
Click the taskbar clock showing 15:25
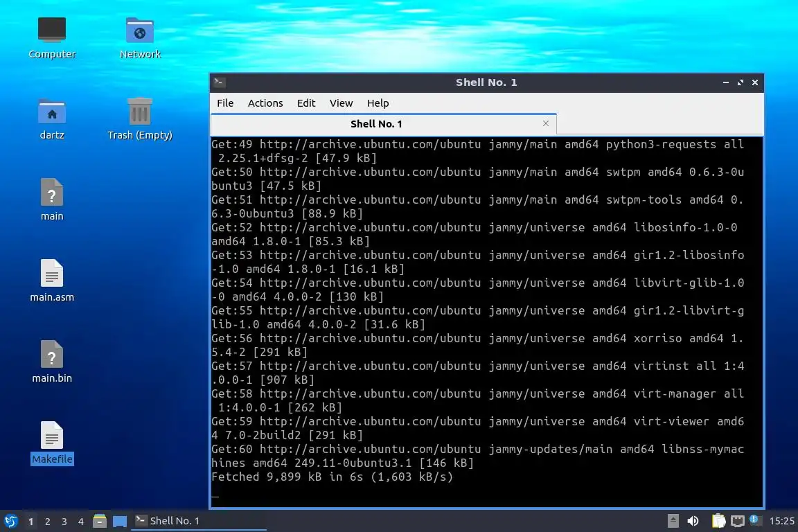[781, 521]
